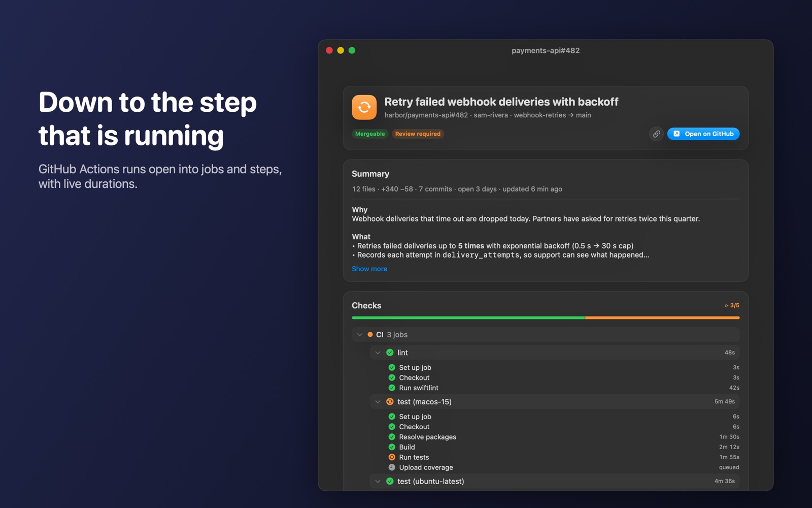This screenshot has height=508, width=812.
Task: Click the Review required badge
Action: click(x=418, y=134)
